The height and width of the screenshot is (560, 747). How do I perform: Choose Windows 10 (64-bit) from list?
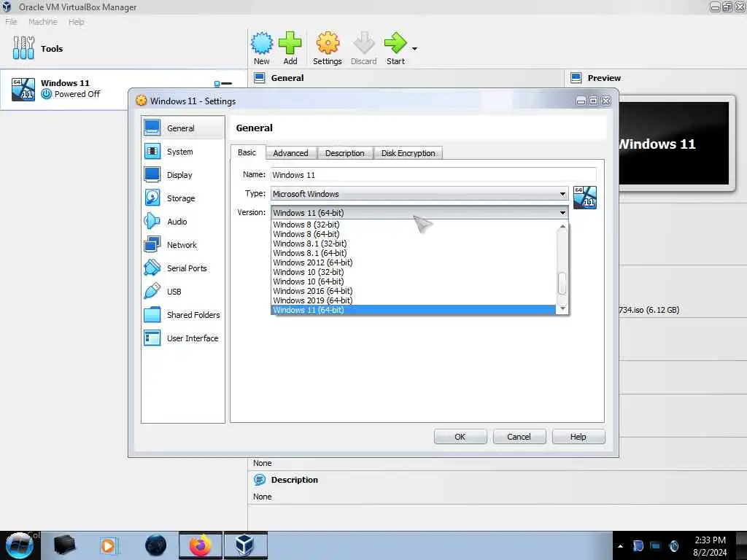tap(413, 281)
